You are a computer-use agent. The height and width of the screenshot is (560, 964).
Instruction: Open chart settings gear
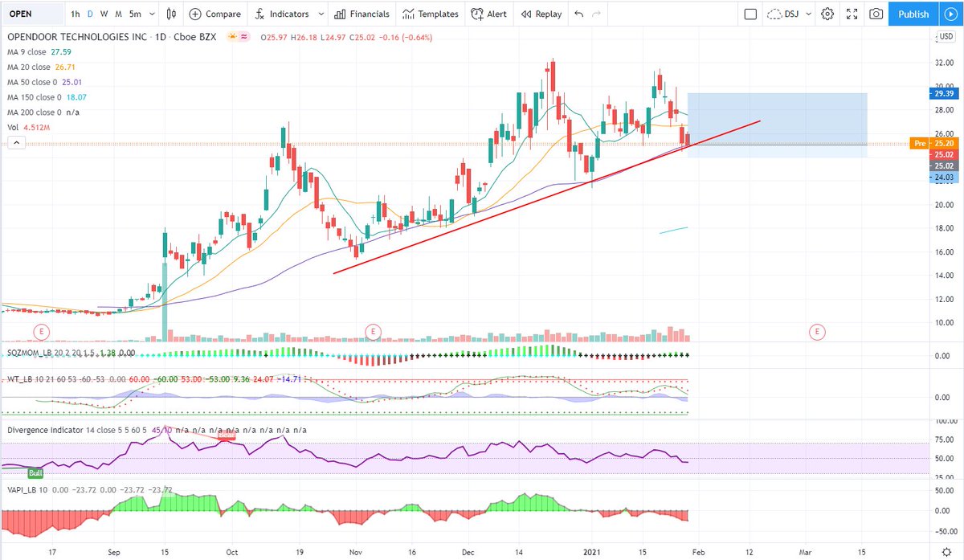pos(828,14)
